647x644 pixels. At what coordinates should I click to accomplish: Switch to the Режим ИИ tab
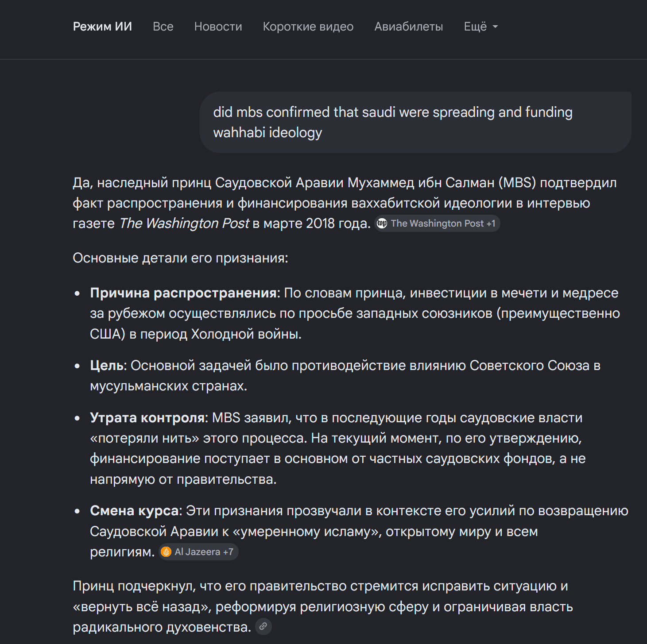[102, 27]
